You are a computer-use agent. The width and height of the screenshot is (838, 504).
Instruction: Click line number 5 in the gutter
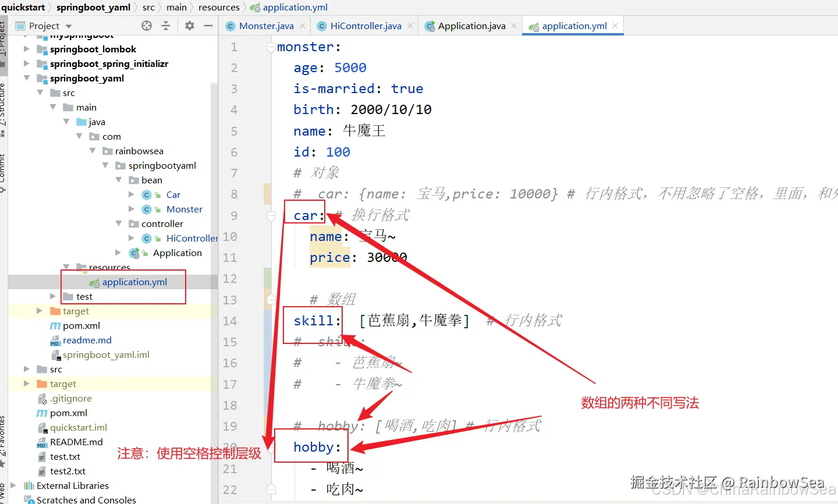coord(234,131)
